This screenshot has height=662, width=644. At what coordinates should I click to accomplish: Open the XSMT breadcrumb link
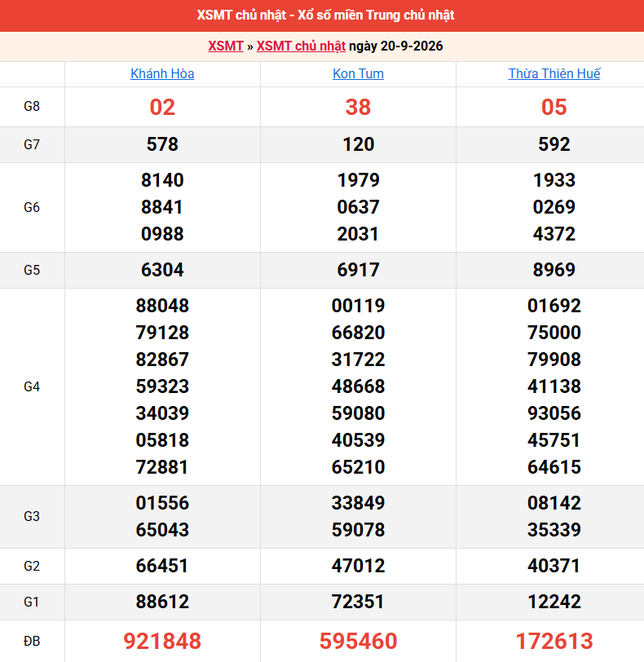pyautogui.click(x=226, y=46)
